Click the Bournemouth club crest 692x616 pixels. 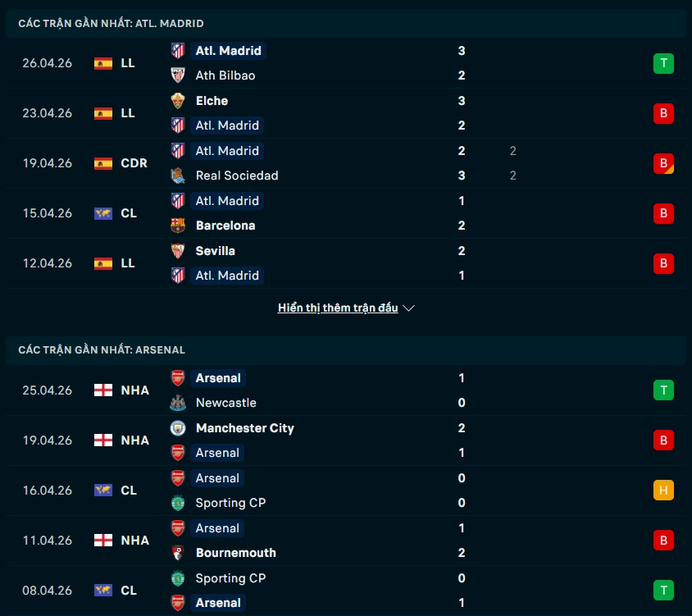178,553
